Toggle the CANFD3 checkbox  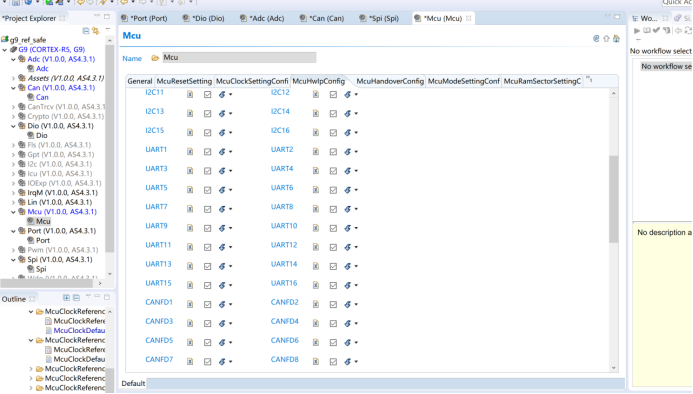click(x=207, y=323)
